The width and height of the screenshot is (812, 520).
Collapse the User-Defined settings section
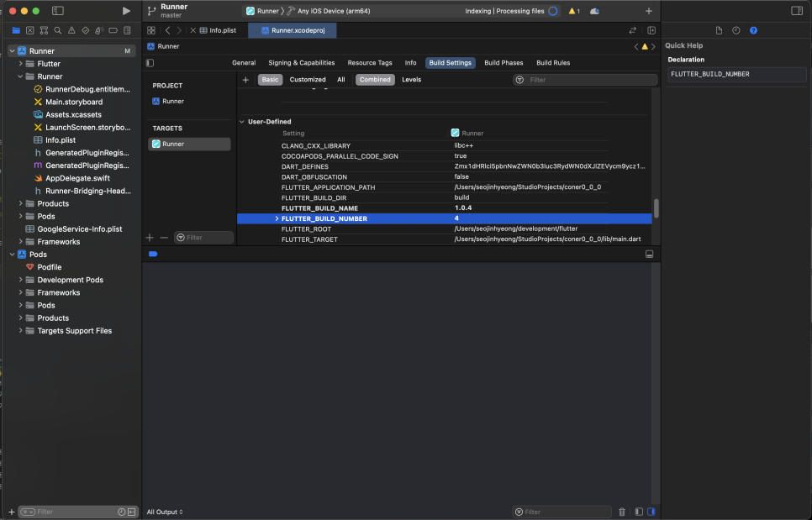coord(242,122)
